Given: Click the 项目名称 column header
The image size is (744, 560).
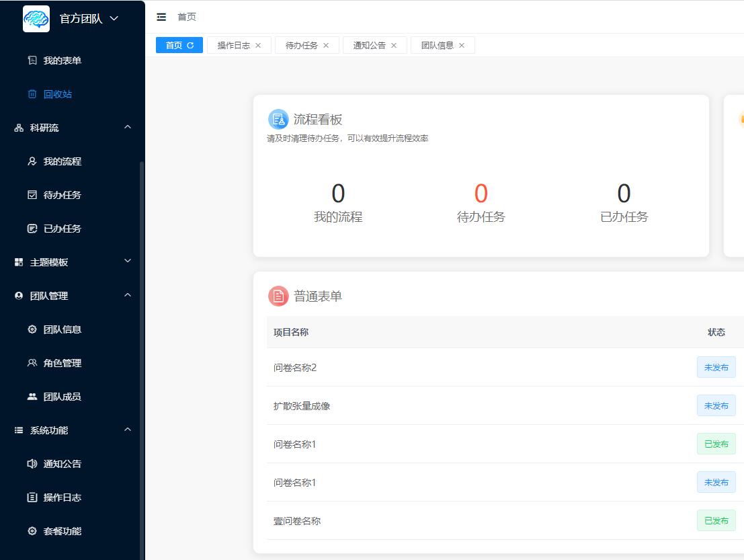Looking at the screenshot, I should tap(291, 332).
